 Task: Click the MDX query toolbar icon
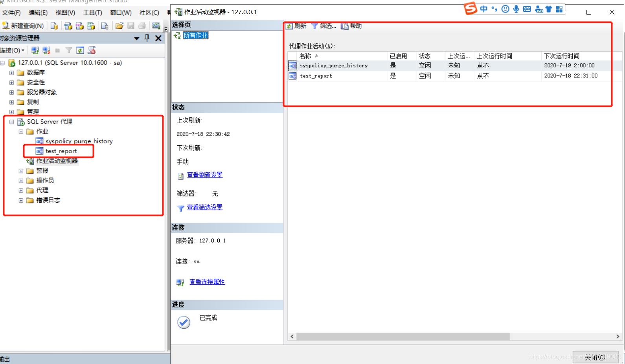pos(68,26)
